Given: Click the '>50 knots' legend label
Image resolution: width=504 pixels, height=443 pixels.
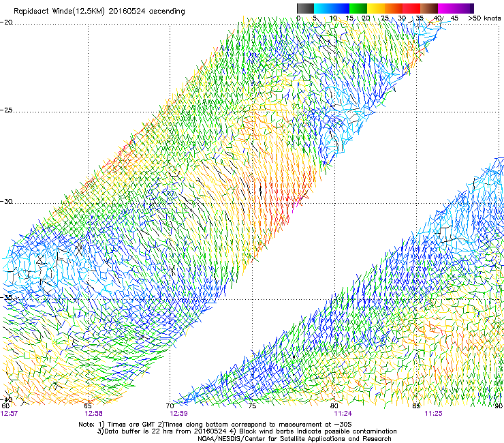Looking at the screenshot, I should pyautogui.click(x=484, y=18).
